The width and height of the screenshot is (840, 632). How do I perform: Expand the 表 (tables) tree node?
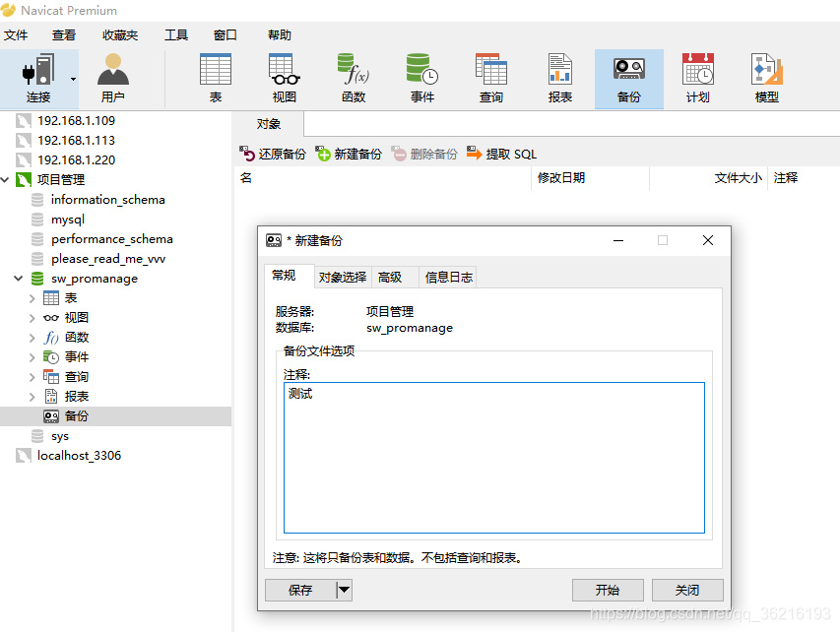(32, 298)
